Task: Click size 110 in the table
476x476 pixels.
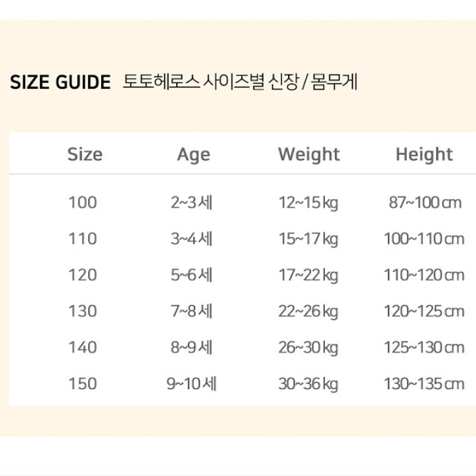Action: [x=83, y=239]
